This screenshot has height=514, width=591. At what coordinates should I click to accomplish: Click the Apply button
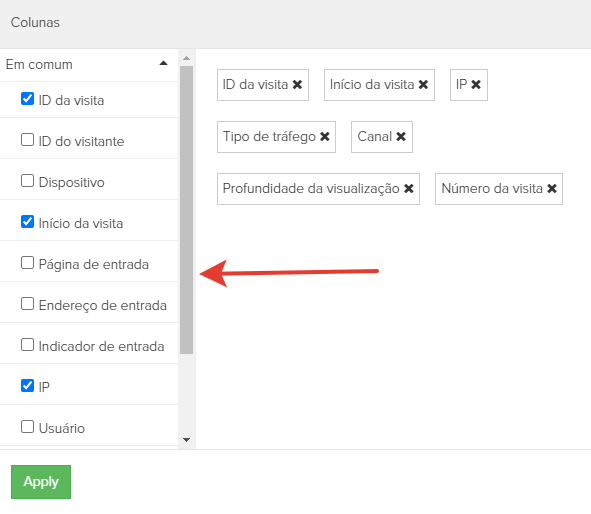coord(41,482)
